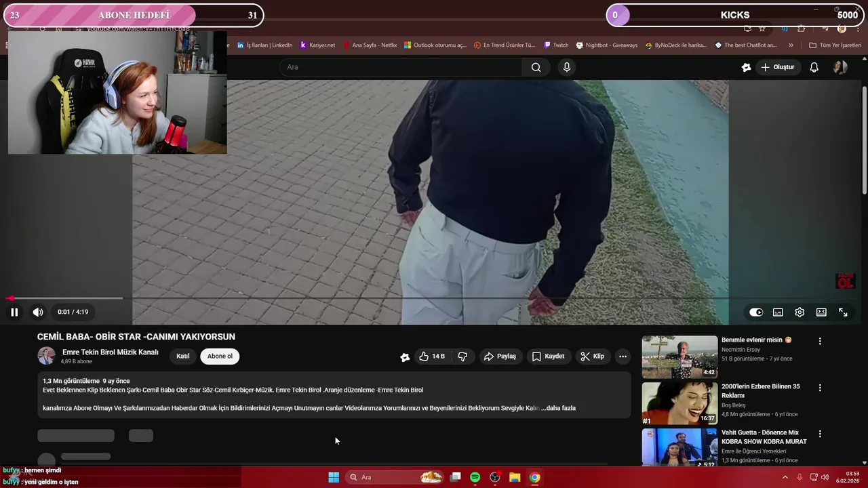Screen dimensions: 868x488
Task: Expand description with ...daha fazla
Action: pyautogui.click(x=558, y=408)
